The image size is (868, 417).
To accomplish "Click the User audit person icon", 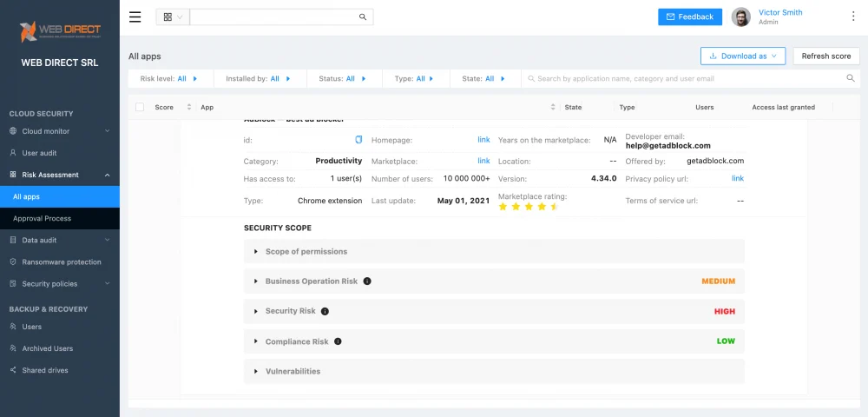I will [x=13, y=153].
